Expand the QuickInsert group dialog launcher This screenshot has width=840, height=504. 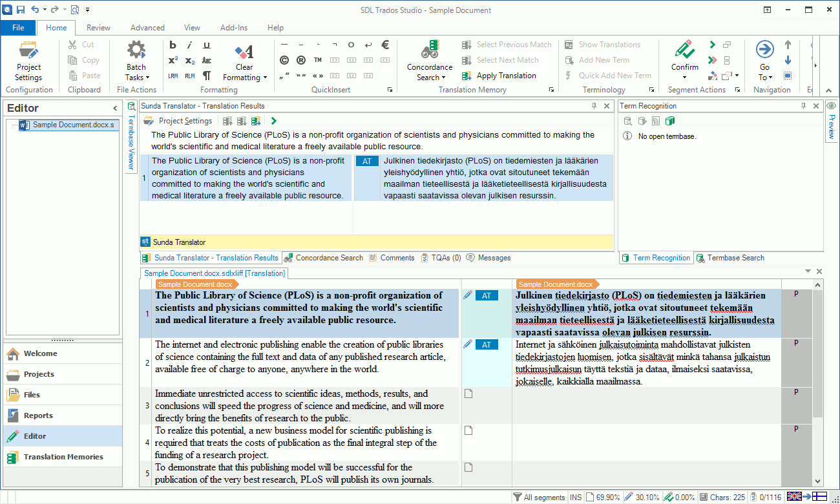(390, 90)
